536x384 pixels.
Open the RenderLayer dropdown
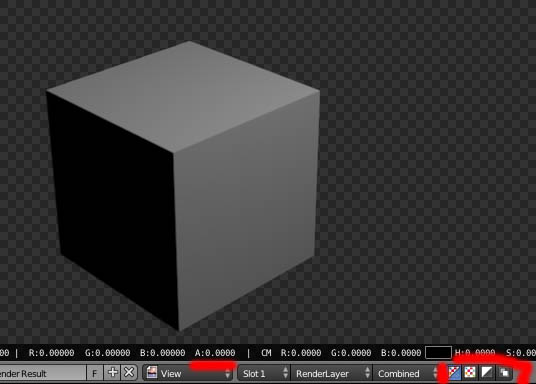(332, 373)
